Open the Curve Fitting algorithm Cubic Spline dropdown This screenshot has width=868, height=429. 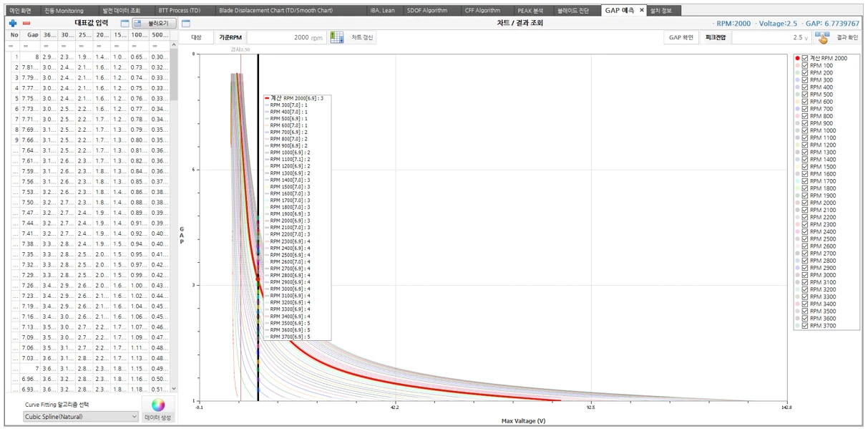click(x=81, y=416)
